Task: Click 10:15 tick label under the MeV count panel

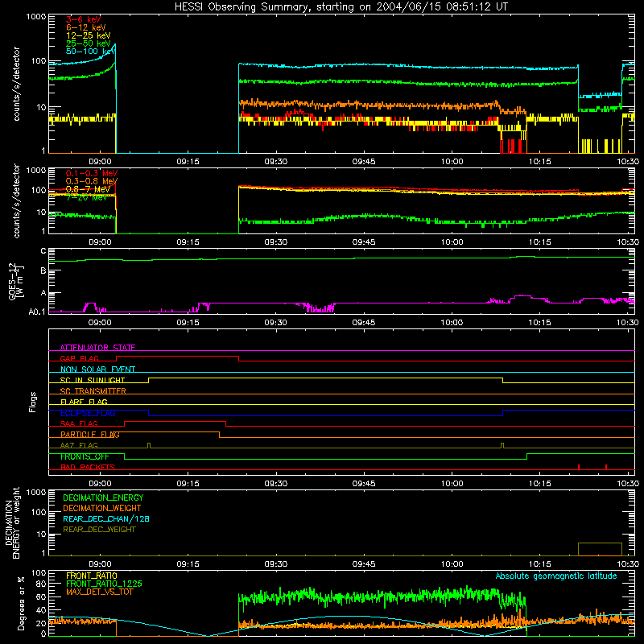Action: [539, 242]
